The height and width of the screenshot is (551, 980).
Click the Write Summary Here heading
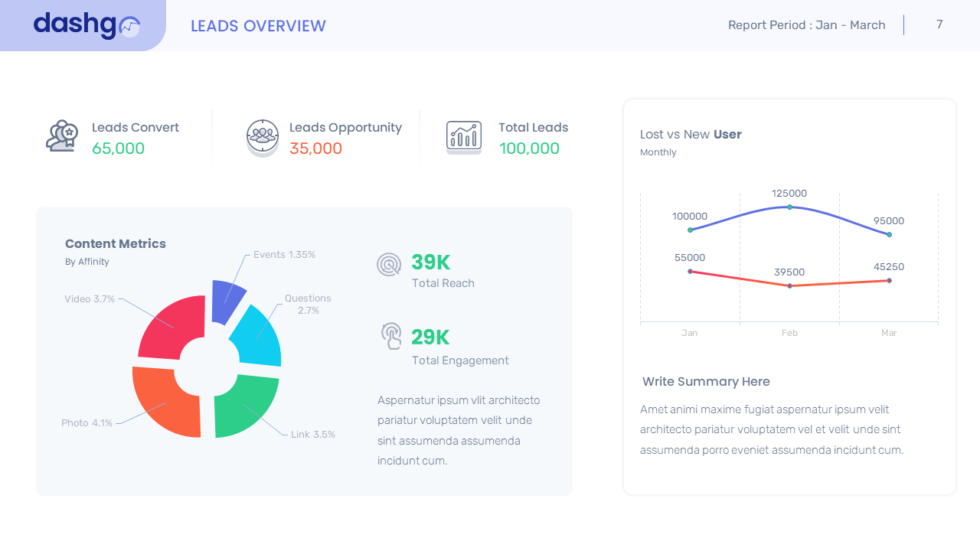point(705,381)
